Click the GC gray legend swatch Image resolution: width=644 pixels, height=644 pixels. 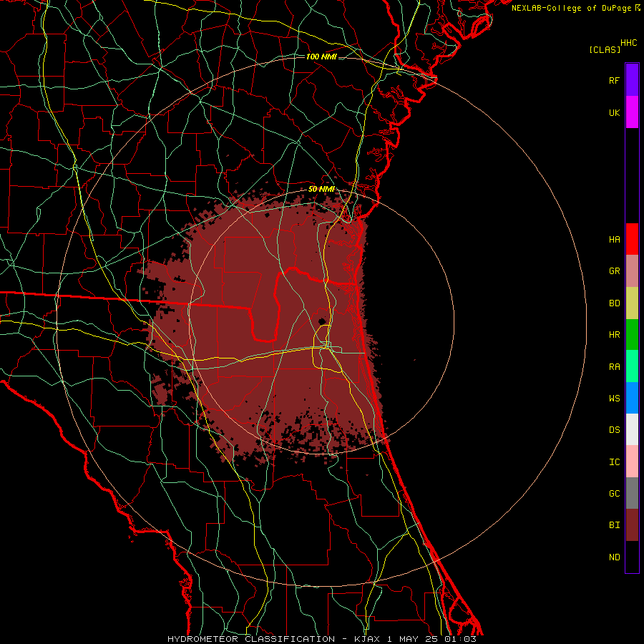[x=632, y=493]
